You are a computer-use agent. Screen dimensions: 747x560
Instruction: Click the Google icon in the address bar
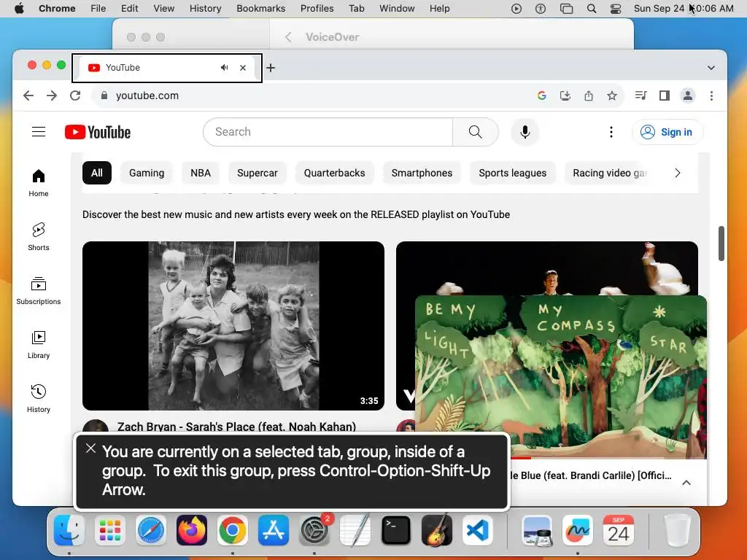point(542,96)
